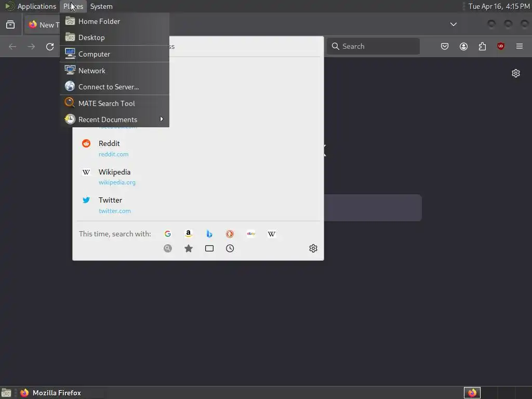The height and width of the screenshot is (399, 532).
Task: Select workspace switcher Firefox thumbnail
Action: click(472, 393)
